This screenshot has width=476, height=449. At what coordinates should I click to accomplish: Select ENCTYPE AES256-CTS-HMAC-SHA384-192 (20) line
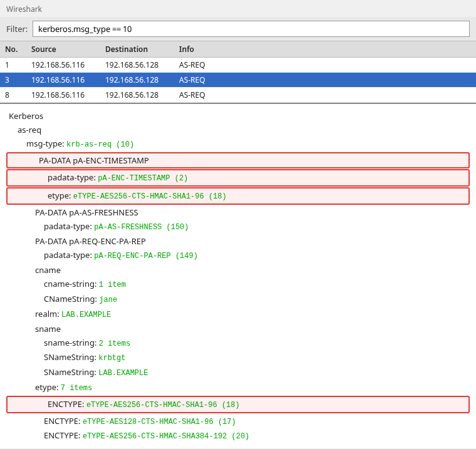[147, 436]
